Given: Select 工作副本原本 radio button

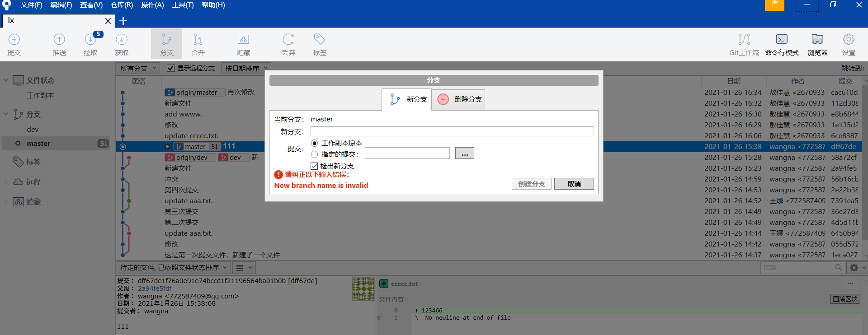Looking at the screenshot, I should point(315,143).
